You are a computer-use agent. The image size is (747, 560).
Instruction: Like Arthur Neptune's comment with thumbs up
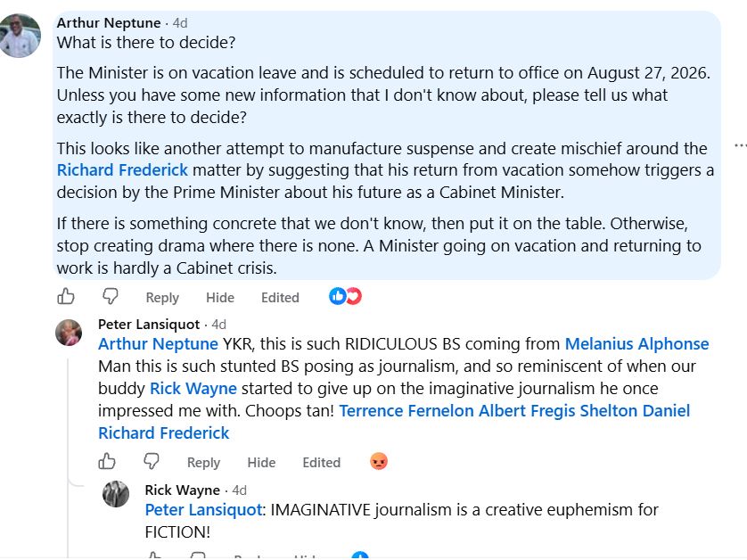click(66, 296)
